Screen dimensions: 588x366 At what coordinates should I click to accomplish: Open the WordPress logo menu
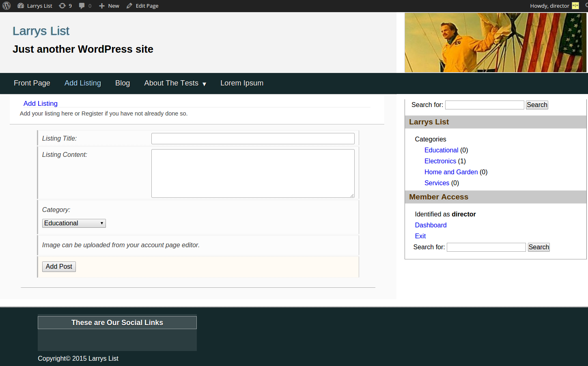click(6, 6)
